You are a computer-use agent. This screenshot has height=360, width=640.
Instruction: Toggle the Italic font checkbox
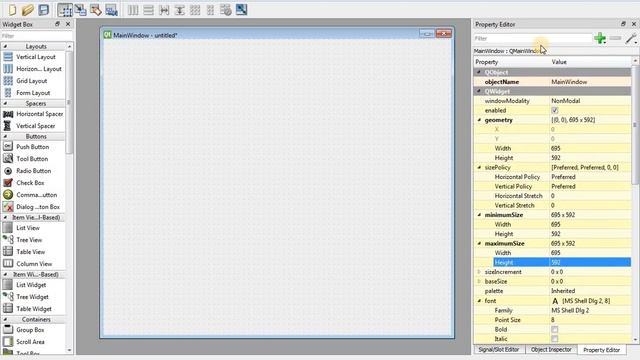[554, 339]
